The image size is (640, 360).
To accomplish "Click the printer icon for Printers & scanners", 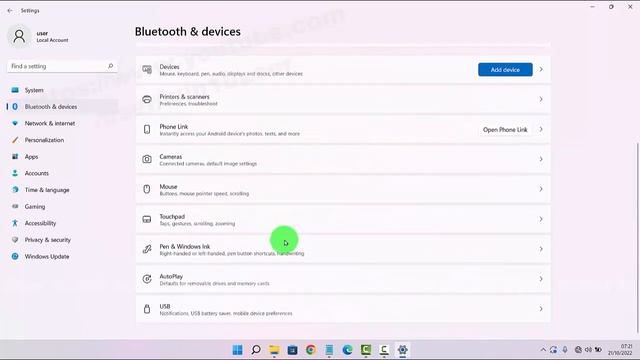I will click(147, 100).
